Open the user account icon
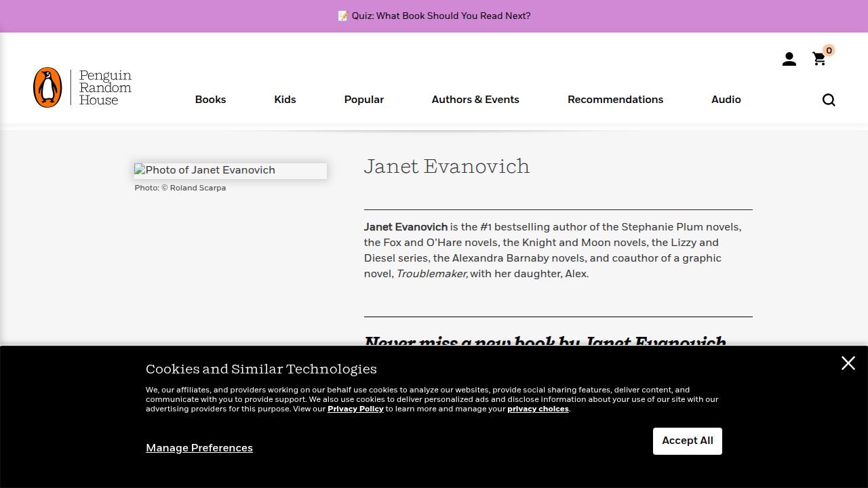This screenshot has width=868, height=488. pos(789,59)
